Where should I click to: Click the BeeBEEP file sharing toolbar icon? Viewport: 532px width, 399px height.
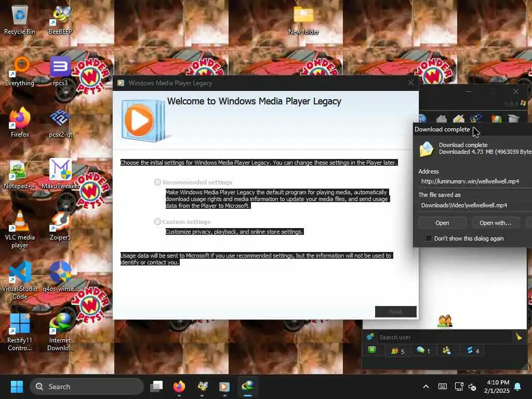pos(496,119)
